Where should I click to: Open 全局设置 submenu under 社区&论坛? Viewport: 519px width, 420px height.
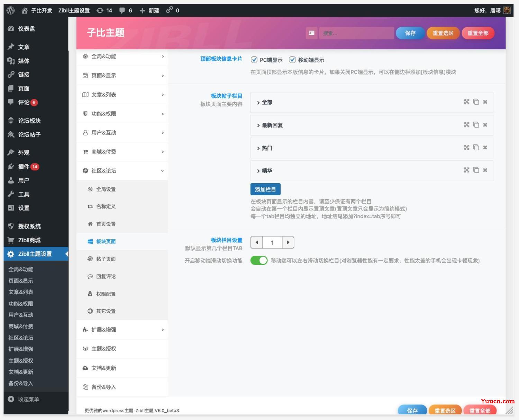[x=122, y=189]
